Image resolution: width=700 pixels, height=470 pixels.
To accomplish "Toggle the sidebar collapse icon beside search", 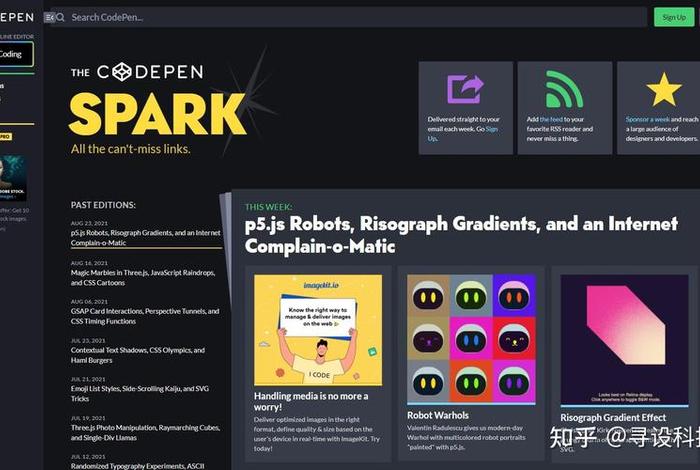I will (49, 17).
